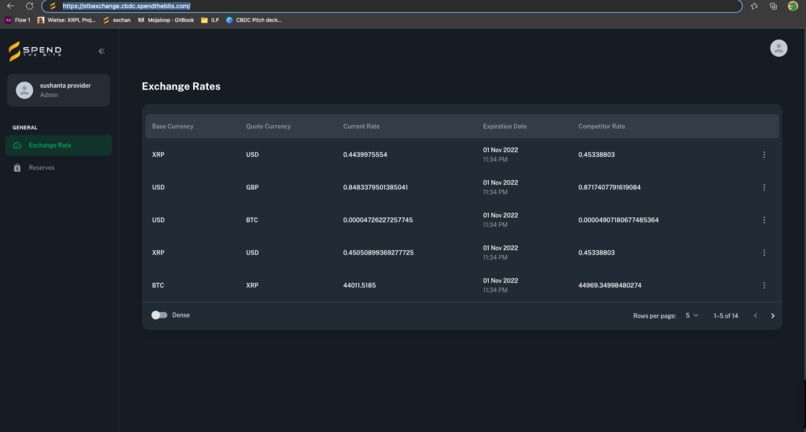Toggle the Dense switch
806x432 pixels.
pyautogui.click(x=159, y=315)
